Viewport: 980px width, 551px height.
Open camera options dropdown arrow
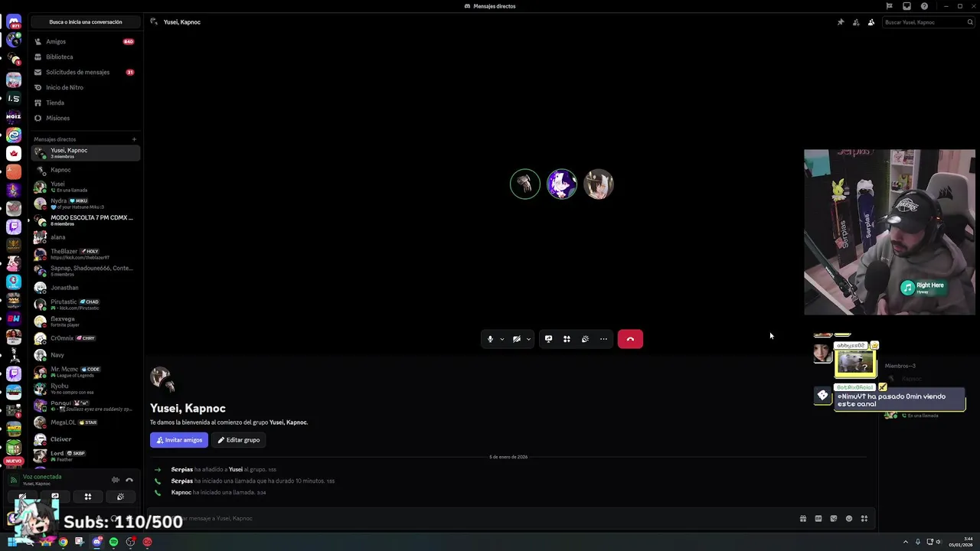pos(528,339)
